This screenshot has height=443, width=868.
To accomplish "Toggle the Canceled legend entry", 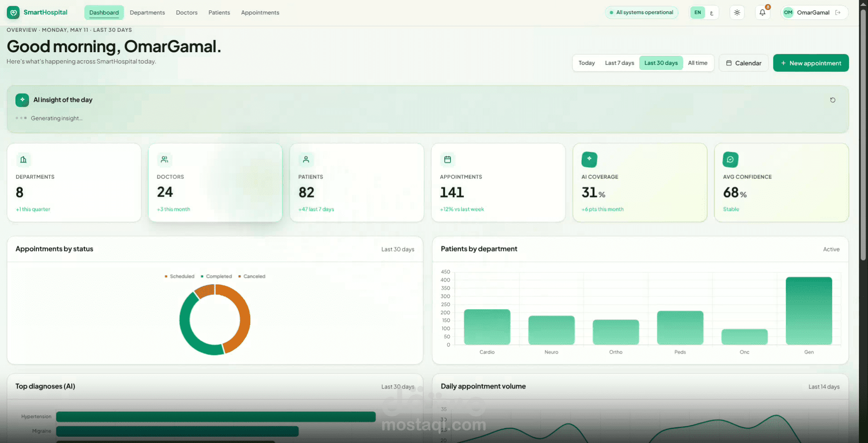I will point(252,276).
